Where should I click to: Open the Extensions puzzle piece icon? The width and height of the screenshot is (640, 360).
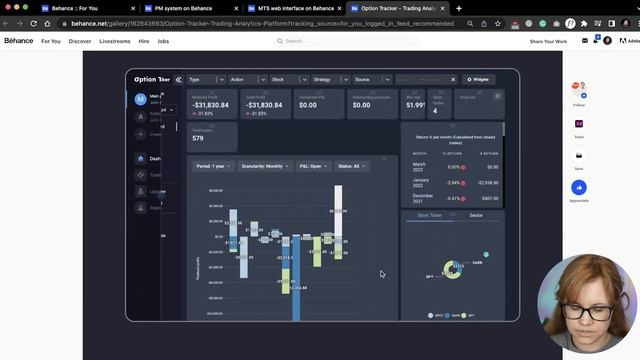(584, 24)
